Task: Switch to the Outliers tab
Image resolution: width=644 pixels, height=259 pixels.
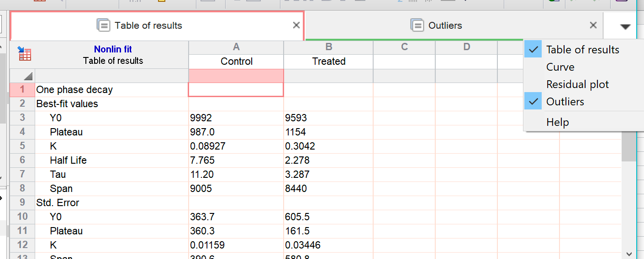Action: tap(445, 26)
